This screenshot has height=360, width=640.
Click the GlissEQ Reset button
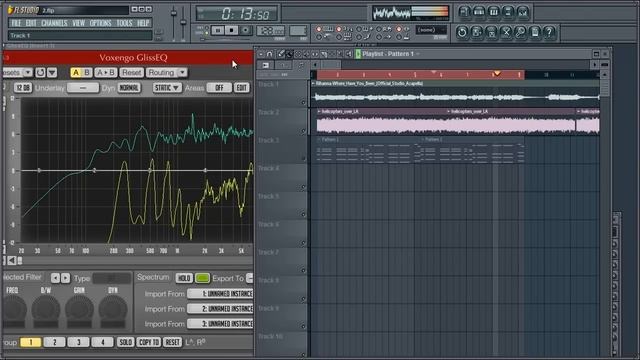click(131, 72)
